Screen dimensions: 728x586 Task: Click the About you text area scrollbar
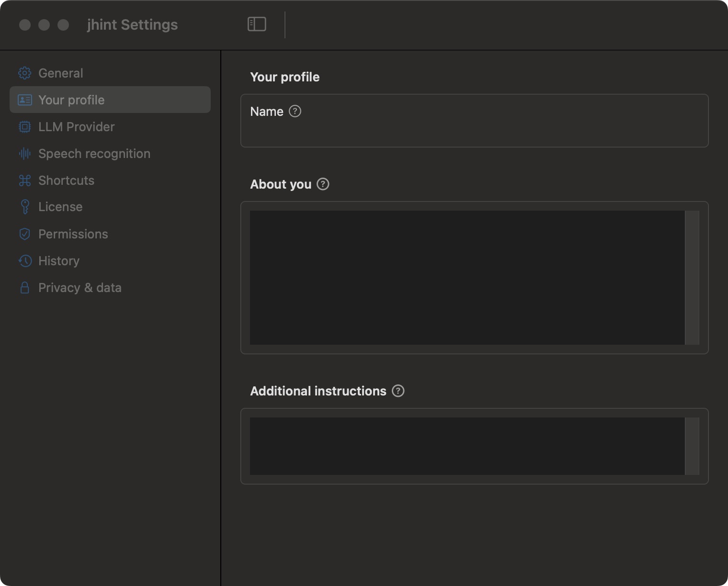[692, 278]
